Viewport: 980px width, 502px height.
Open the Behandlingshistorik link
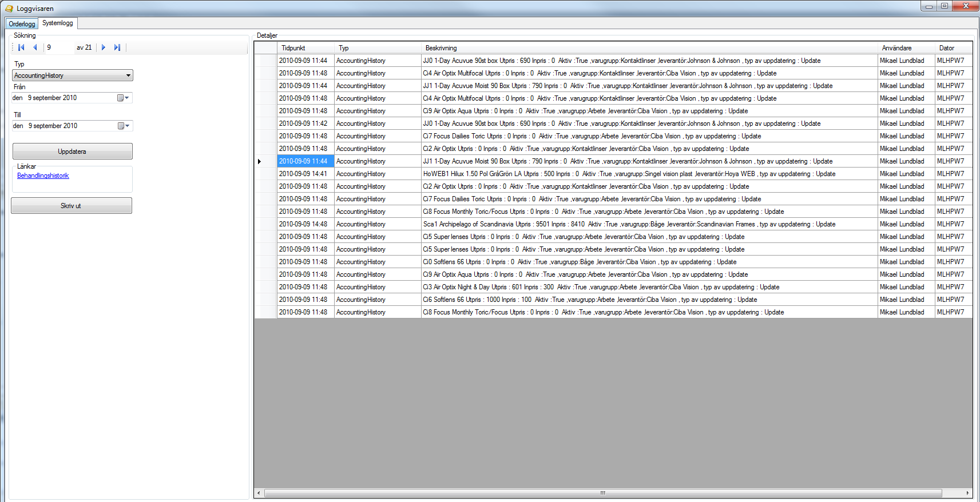pyautogui.click(x=43, y=176)
